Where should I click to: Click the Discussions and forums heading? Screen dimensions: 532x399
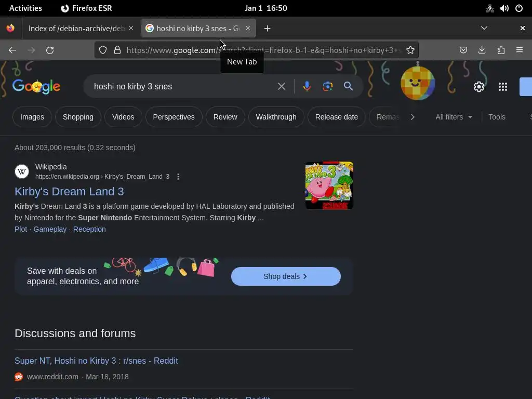point(75,333)
